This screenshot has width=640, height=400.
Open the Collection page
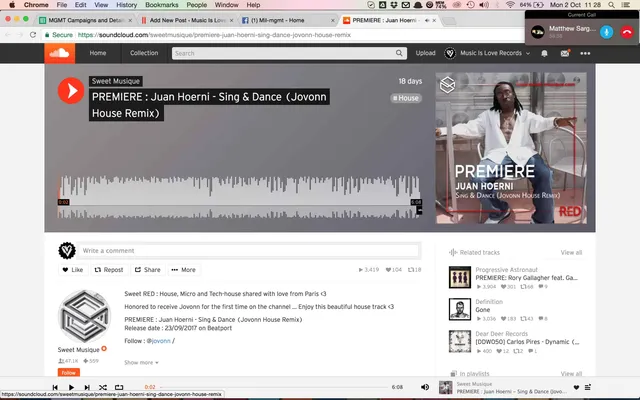click(144, 53)
